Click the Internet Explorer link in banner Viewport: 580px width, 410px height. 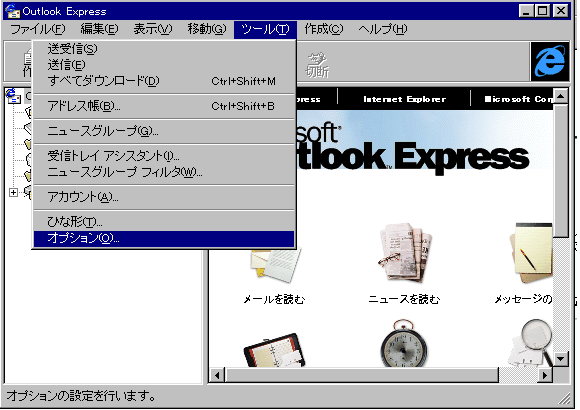pos(404,99)
